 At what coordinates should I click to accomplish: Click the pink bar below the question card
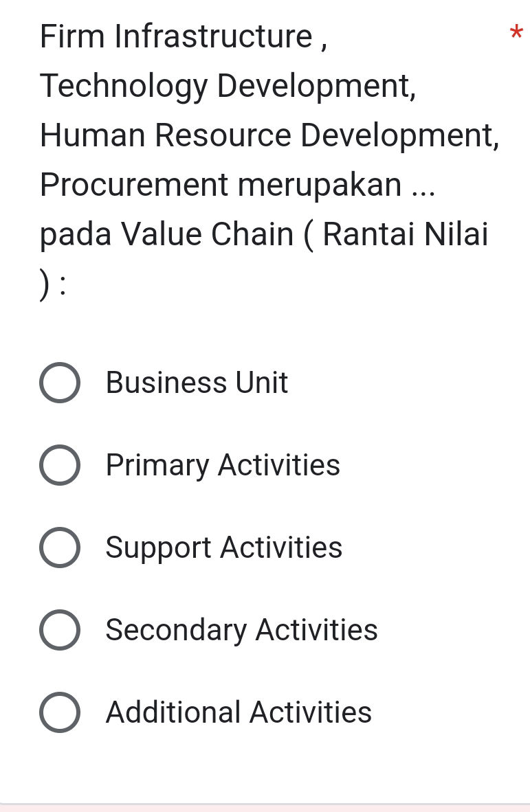point(265,807)
